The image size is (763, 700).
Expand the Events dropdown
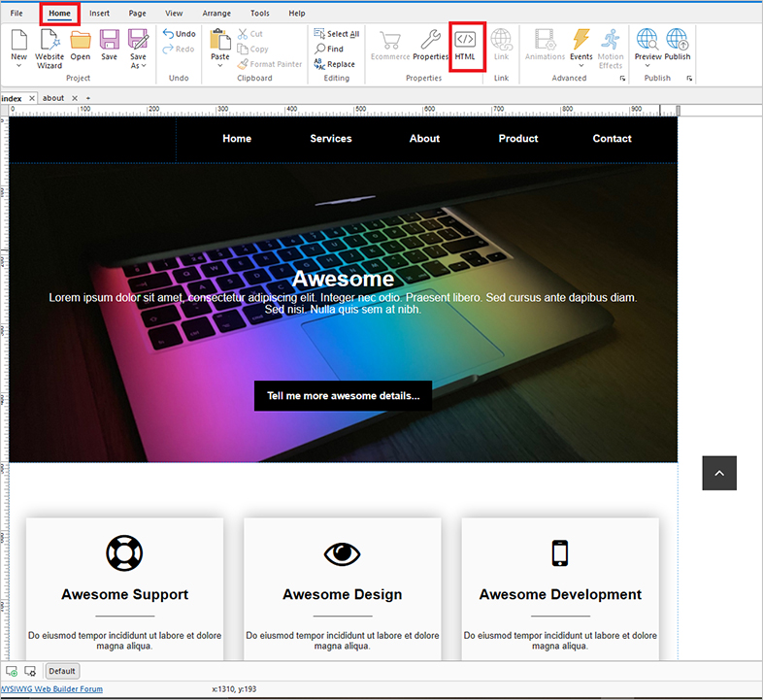(x=581, y=65)
